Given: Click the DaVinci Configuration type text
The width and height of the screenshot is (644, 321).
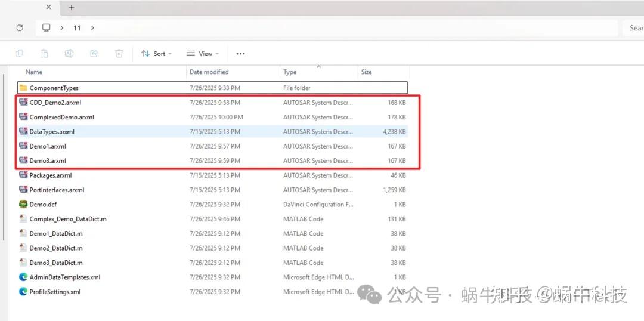Looking at the screenshot, I should (x=318, y=204).
